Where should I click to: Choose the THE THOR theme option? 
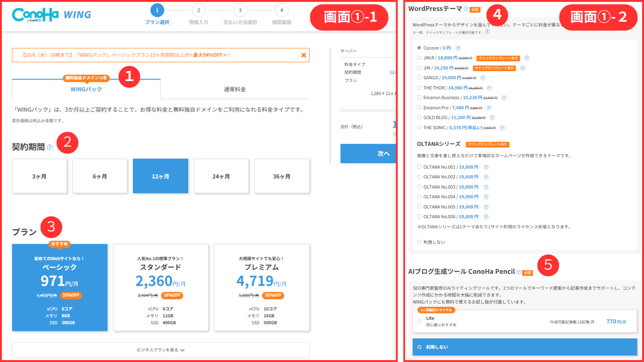pyautogui.click(x=419, y=88)
